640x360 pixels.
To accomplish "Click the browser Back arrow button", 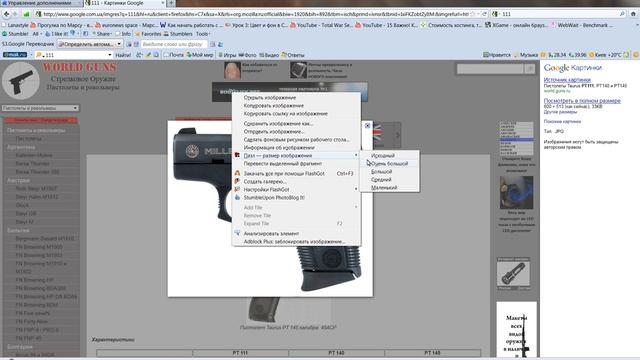I will (x=6, y=14).
